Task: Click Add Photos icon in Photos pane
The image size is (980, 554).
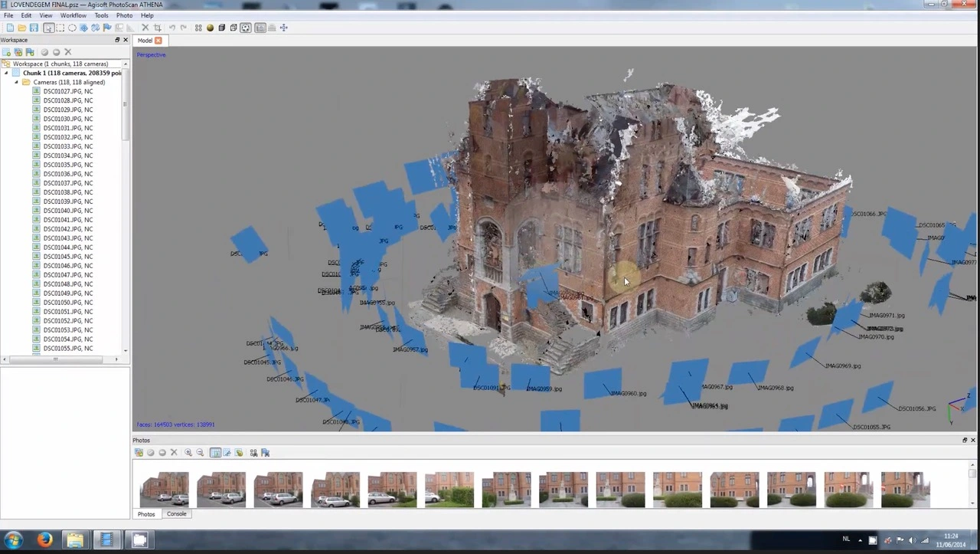Action: (139, 453)
